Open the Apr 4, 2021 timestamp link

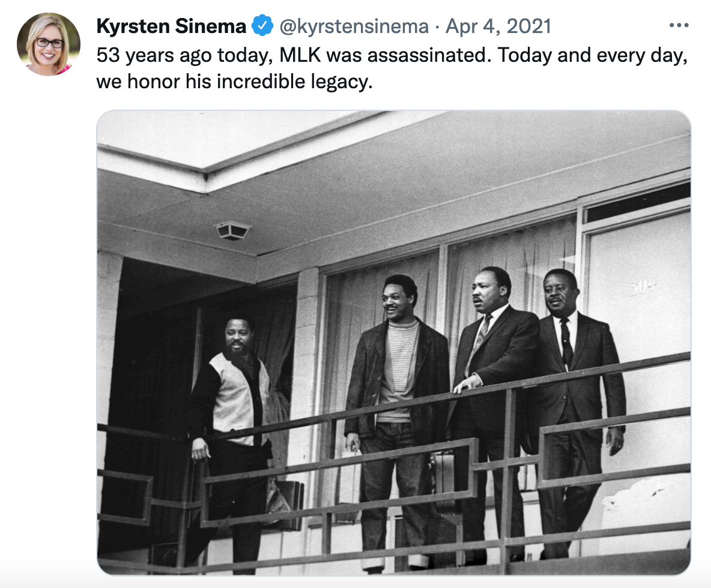498,26
